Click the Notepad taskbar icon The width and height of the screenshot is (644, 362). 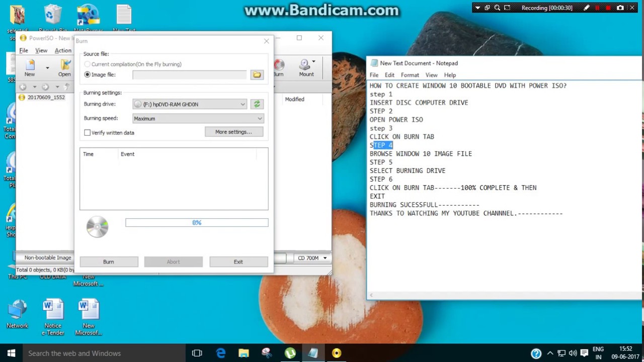point(313,353)
